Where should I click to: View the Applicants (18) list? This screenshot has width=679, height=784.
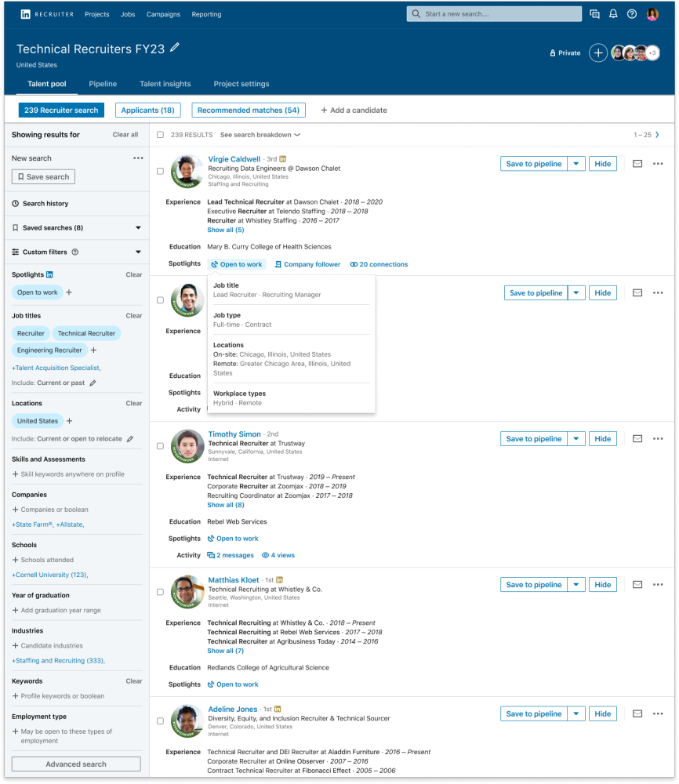(x=147, y=110)
